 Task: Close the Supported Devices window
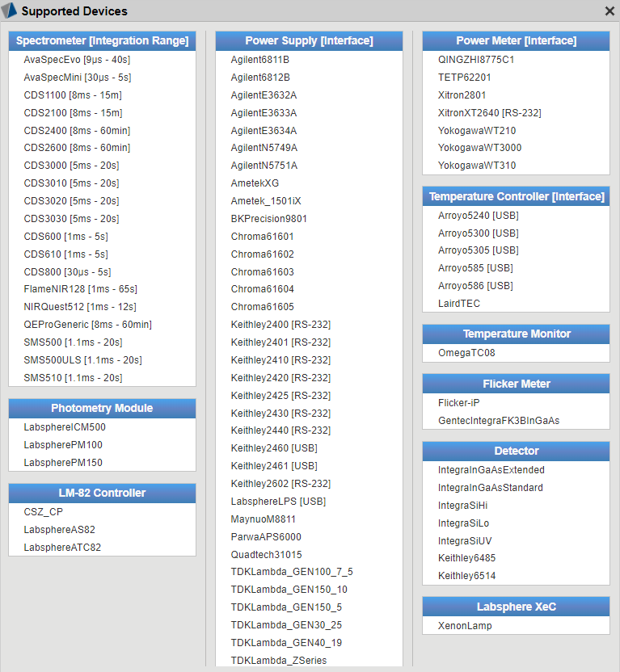click(x=609, y=11)
